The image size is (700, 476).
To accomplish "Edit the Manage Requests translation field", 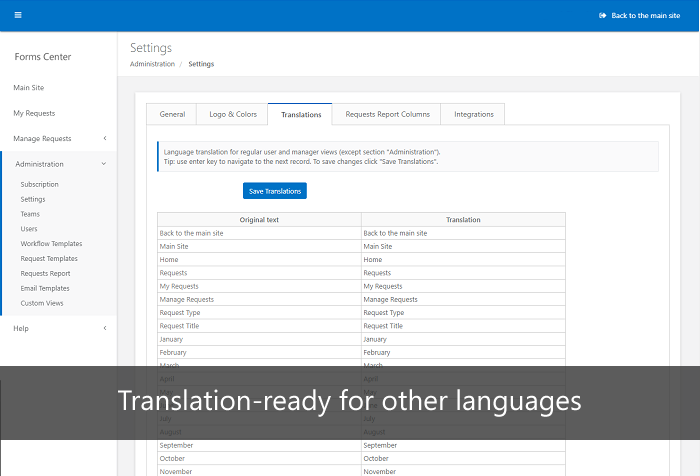I will (463, 299).
